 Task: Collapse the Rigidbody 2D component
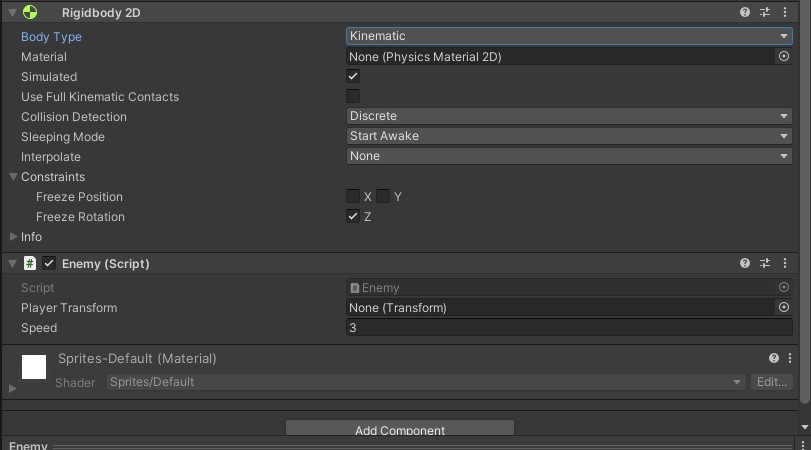(x=12, y=12)
